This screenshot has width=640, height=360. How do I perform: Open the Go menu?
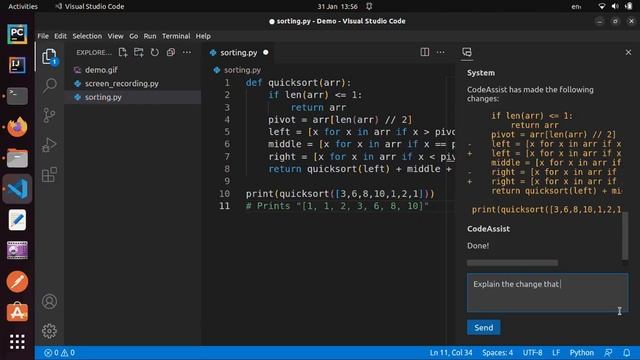pyautogui.click(x=133, y=36)
